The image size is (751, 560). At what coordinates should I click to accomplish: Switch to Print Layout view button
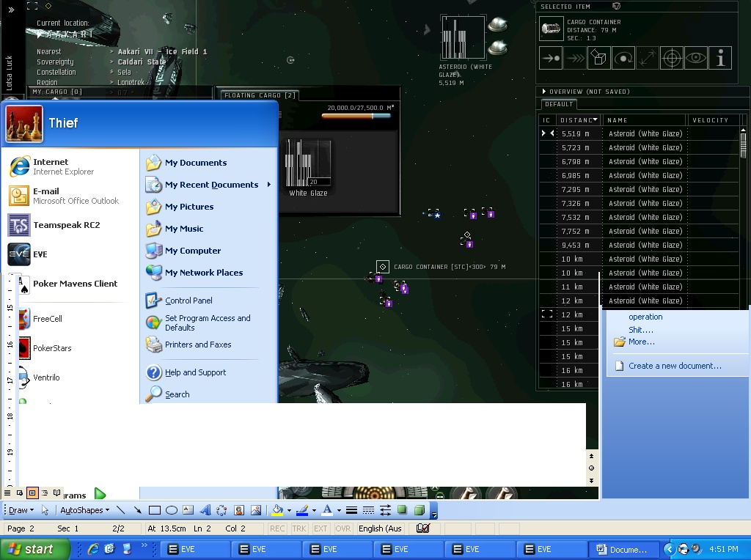[x=32, y=493]
